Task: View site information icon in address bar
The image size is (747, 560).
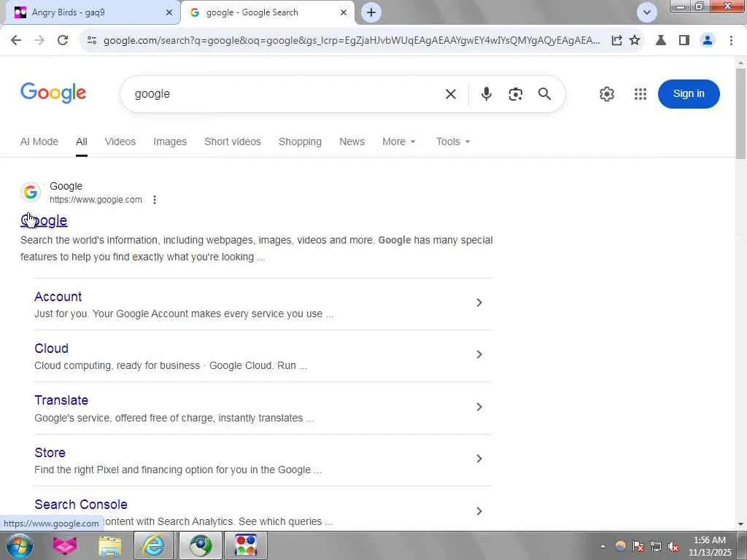Action: 92,41
